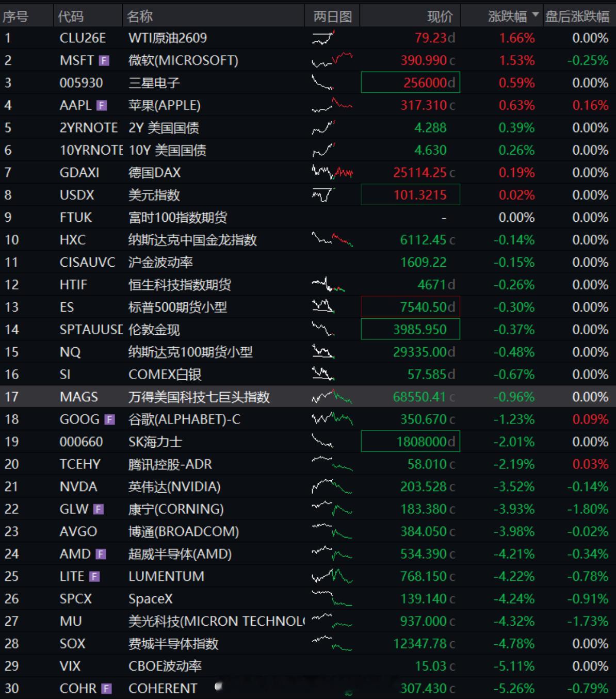This screenshot has width=616, height=699.
Task: Click row number 9 for FTUK
Action: point(8,218)
